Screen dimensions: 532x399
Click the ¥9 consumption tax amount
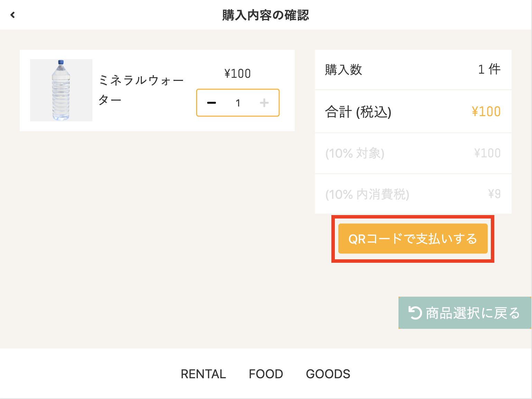[494, 194]
